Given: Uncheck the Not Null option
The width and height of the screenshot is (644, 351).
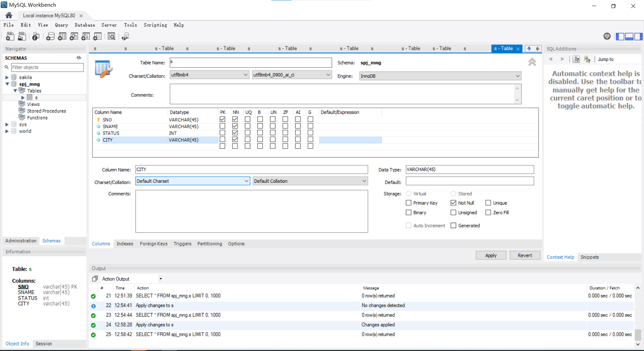Looking at the screenshot, I should (453, 203).
